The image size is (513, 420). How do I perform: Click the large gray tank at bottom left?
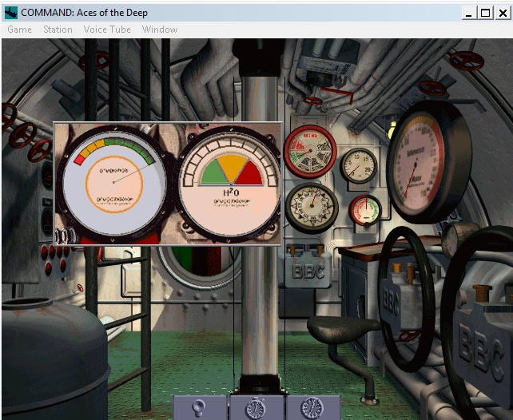(x=54, y=359)
